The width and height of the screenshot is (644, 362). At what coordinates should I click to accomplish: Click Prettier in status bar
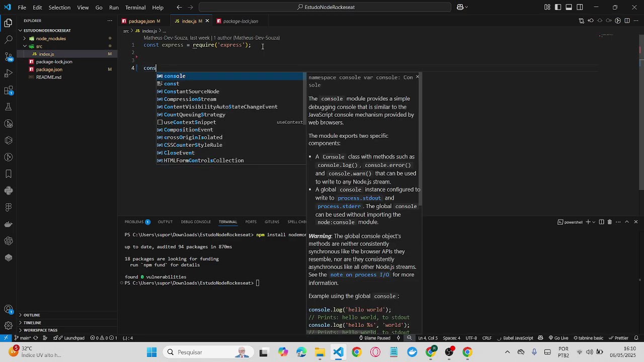pos(618,338)
